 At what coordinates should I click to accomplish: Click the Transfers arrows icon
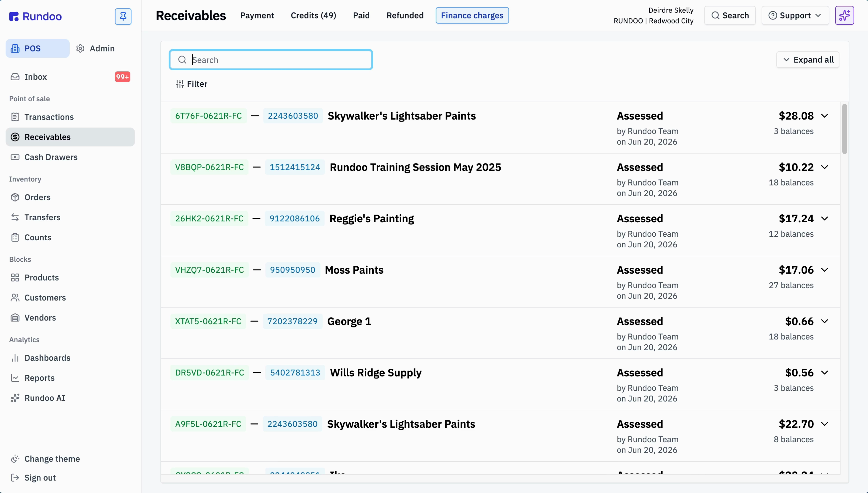click(x=15, y=217)
